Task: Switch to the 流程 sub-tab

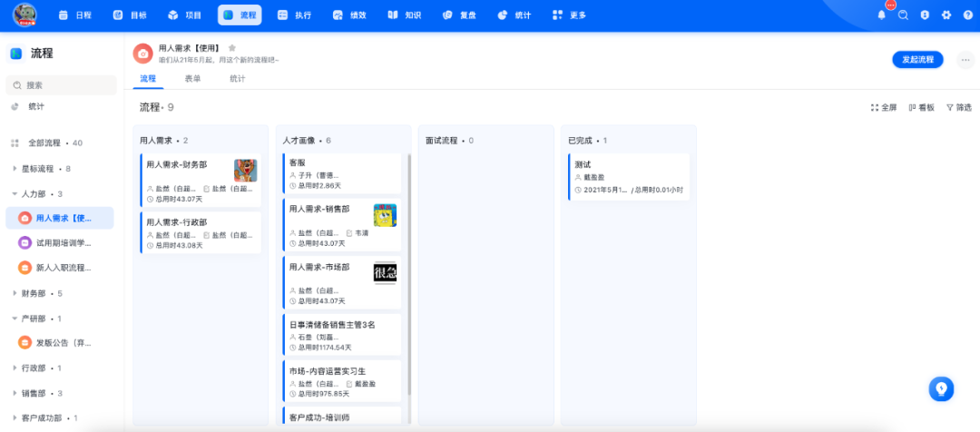Action: point(148,79)
